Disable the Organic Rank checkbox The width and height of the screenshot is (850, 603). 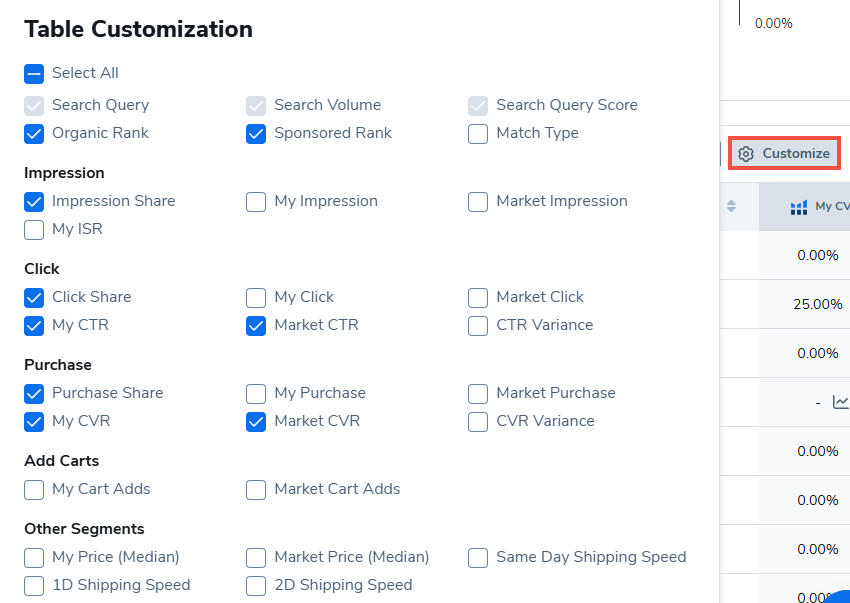32,133
